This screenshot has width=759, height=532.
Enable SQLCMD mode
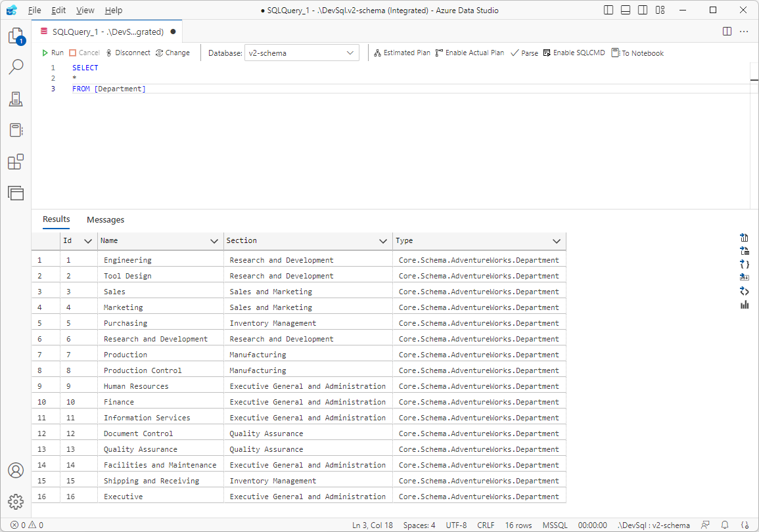574,53
